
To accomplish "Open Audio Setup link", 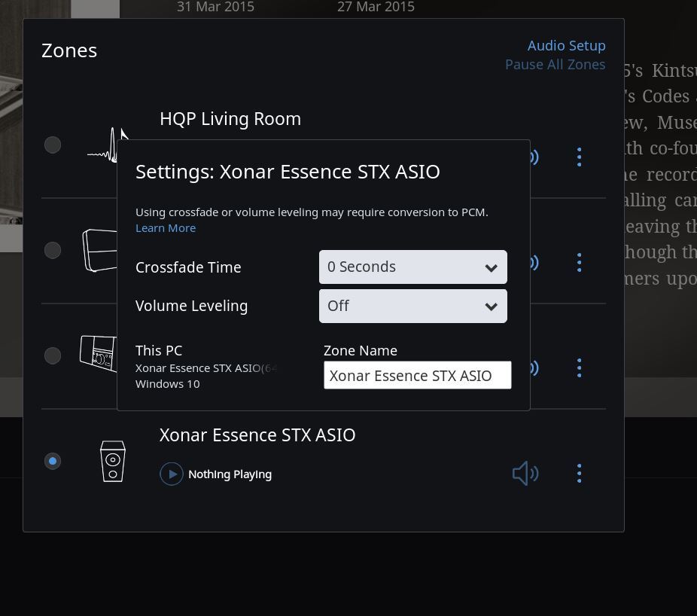I will [x=566, y=46].
